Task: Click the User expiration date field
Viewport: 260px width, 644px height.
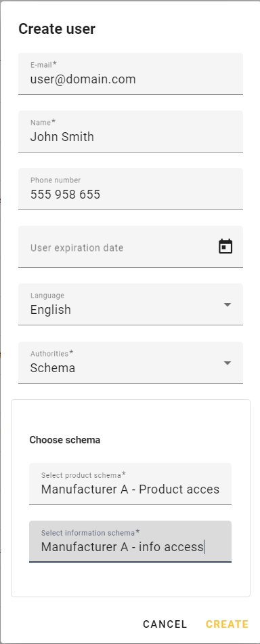Action: [131, 247]
